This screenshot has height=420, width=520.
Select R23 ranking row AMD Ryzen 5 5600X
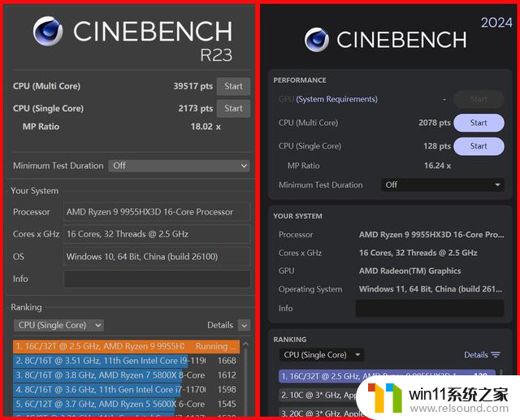(x=127, y=404)
